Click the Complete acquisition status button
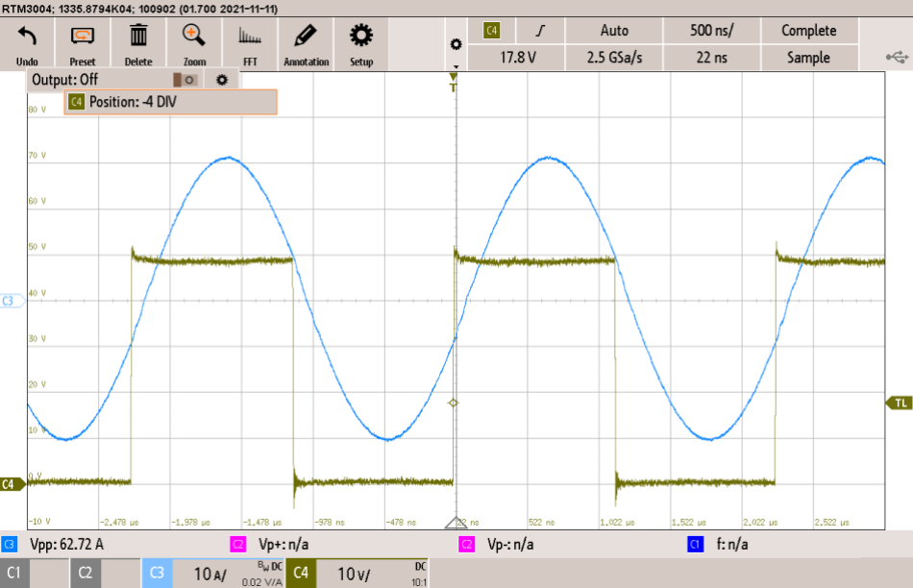 pos(809,31)
